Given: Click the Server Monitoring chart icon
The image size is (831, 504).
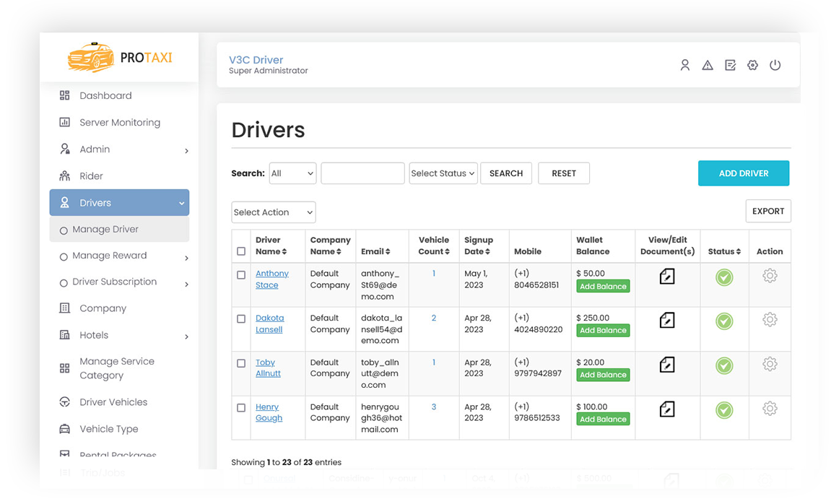Looking at the screenshot, I should click(x=65, y=123).
